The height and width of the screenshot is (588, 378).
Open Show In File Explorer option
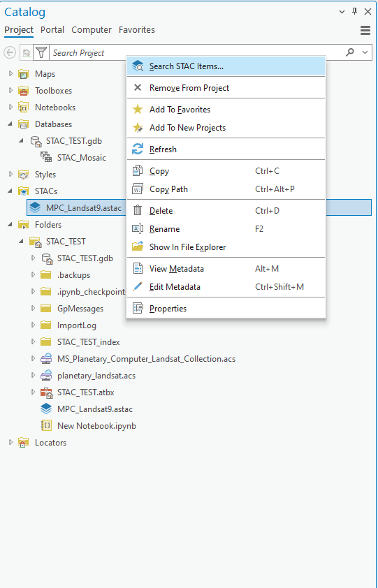226,247
